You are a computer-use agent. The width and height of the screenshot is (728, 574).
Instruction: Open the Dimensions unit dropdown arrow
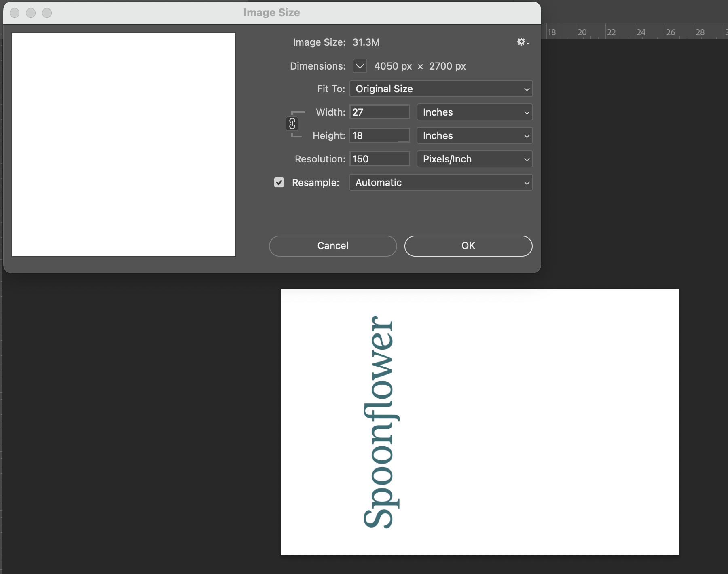pos(360,66)
